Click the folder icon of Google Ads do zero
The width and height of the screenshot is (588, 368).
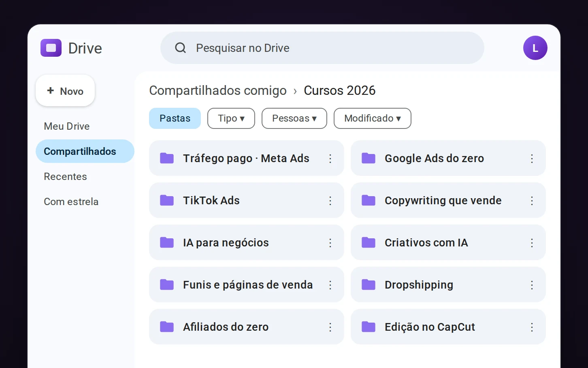(368, 158)
